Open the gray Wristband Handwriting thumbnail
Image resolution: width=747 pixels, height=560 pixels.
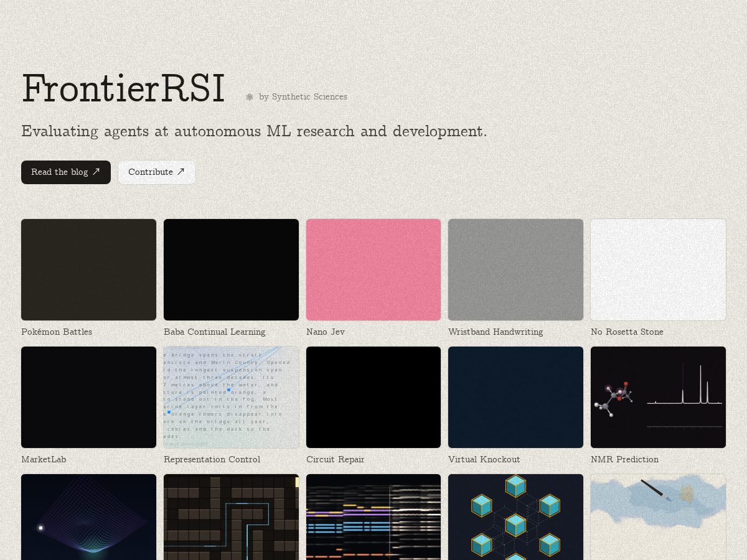click(515, 269)
